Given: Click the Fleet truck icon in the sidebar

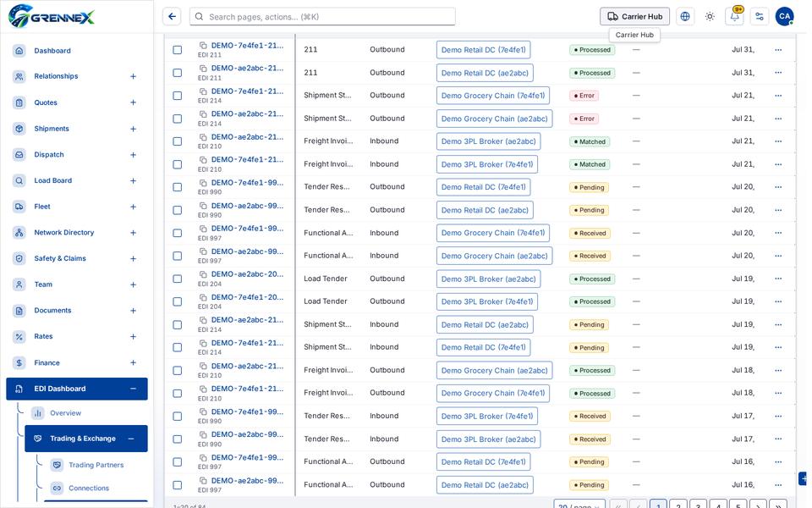Looking at the screenshot, I should [x=19, y=207].
